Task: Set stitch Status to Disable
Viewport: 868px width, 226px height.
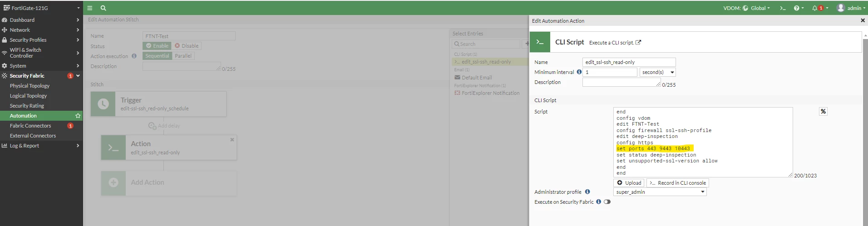Action: [x=187, y=46]
